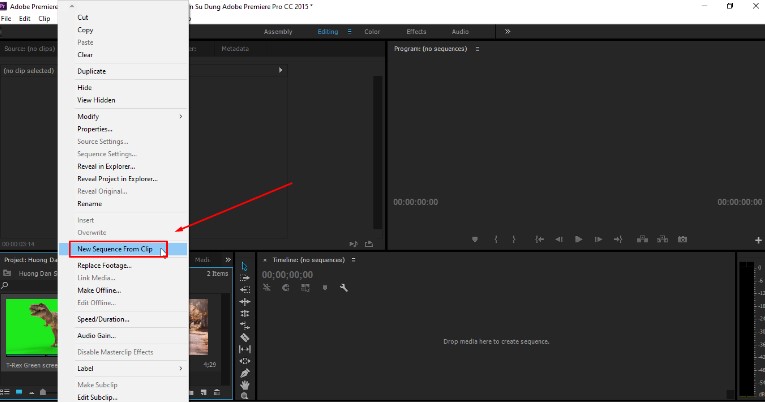Select the Pen tool
The width and height of the screenshot is (765, 403).
click(245, 372)
